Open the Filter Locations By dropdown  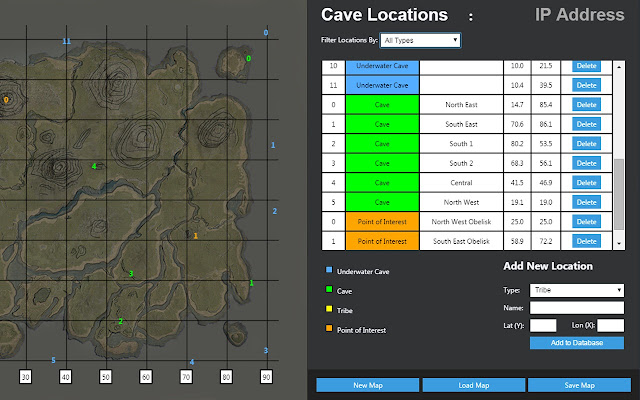pyautogui.click(x=420, y=40)
